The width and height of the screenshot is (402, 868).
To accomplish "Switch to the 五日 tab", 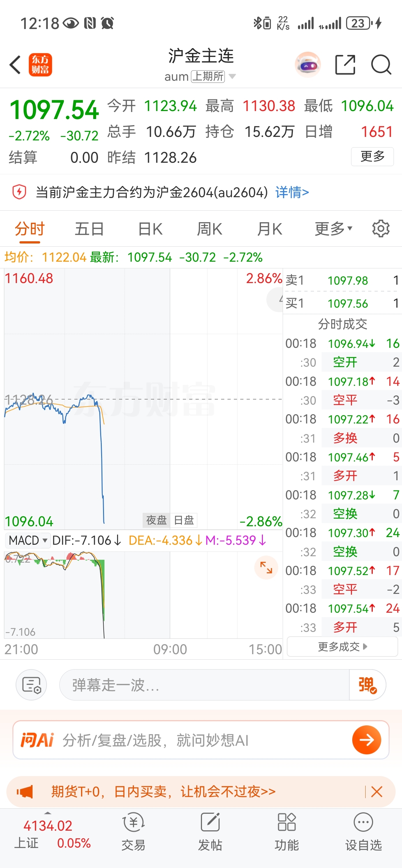I will (89, 229).
